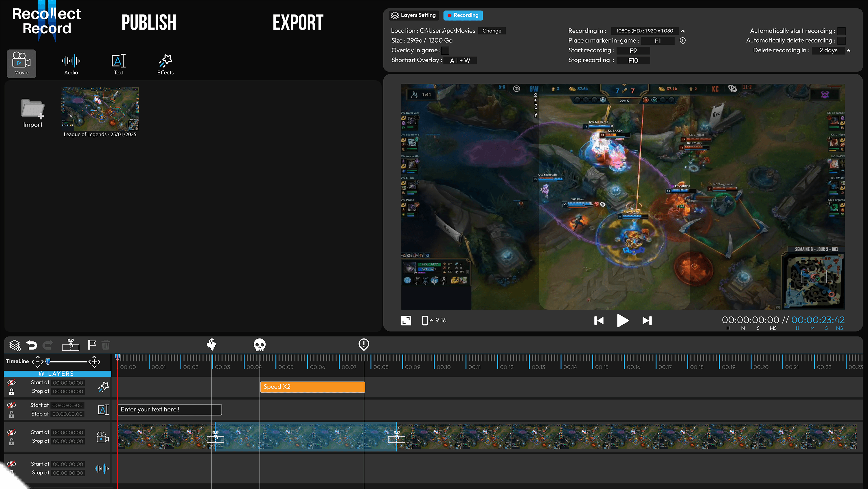Select the scissors cut tool in timeline toolbar
The image size is (868, 489).
click(x=70, y=345)
